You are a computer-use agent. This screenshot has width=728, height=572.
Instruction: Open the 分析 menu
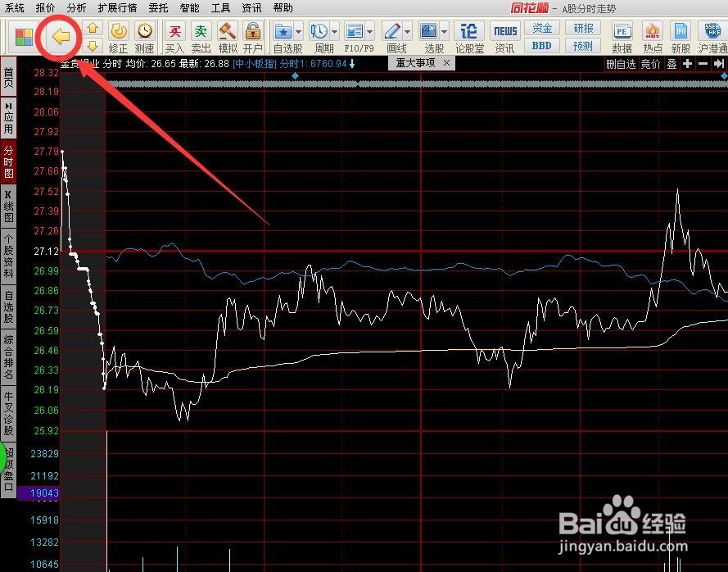click(76, 8)
